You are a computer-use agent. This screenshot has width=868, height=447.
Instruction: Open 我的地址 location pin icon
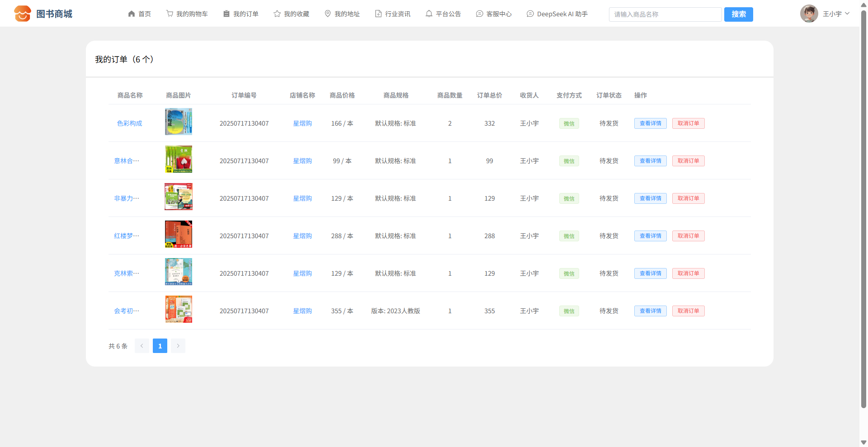(x=328, y=14)
